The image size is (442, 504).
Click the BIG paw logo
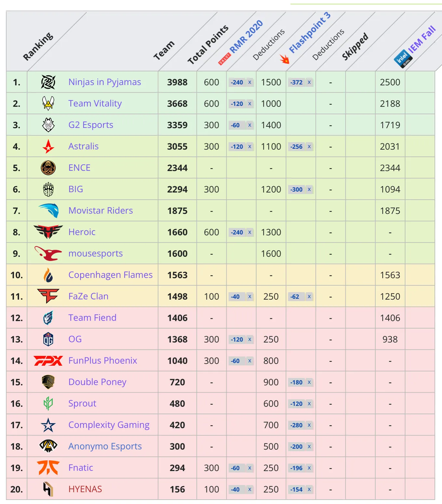[x=48, y=189]
